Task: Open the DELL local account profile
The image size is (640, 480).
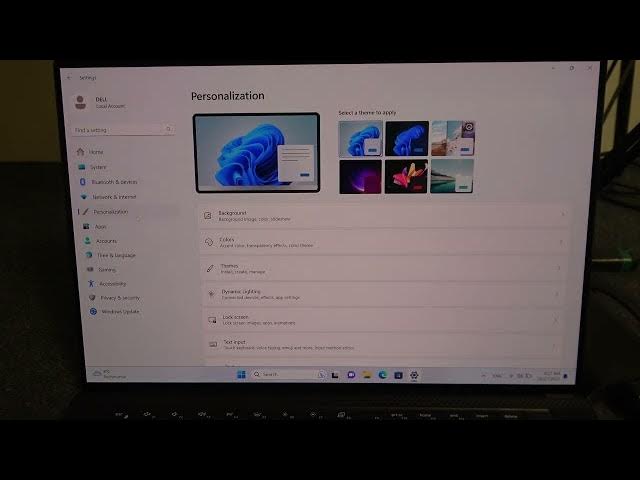Action: [x=100, y=102]
